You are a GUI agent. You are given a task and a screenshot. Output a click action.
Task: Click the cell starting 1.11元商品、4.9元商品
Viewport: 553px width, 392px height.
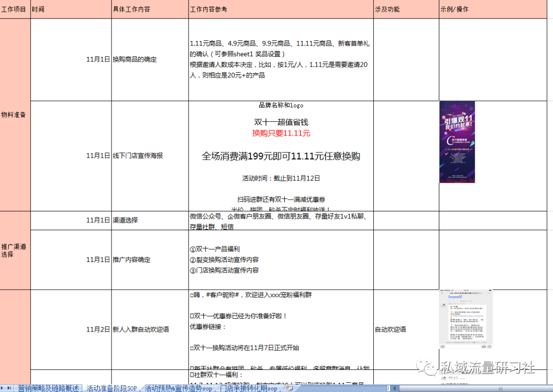(281, 59)
